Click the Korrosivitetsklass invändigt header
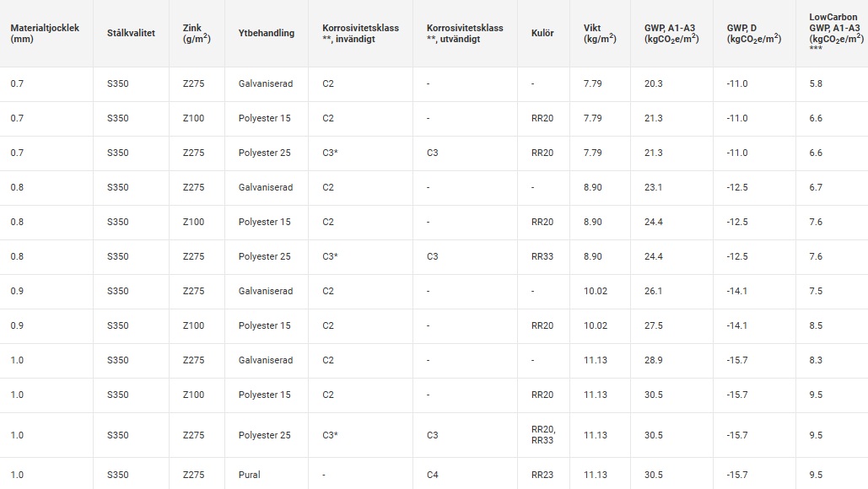Image resolution: width=868 pixels, height=489 pixels. 360,33
